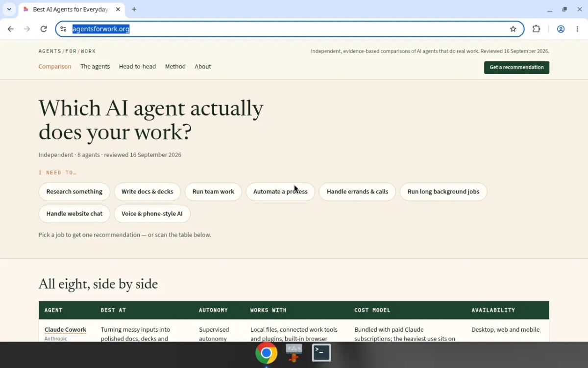Open tab search dropdown arrow
The width and height of the screenshot is (588, 368).
(9, 9)
